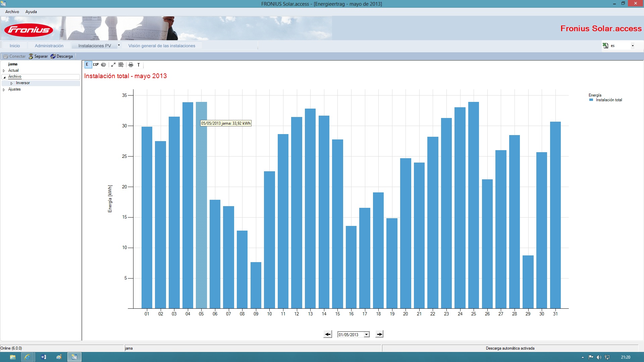Go to the Inicio tab
The image size is (644, 362).
coord(15,46)
